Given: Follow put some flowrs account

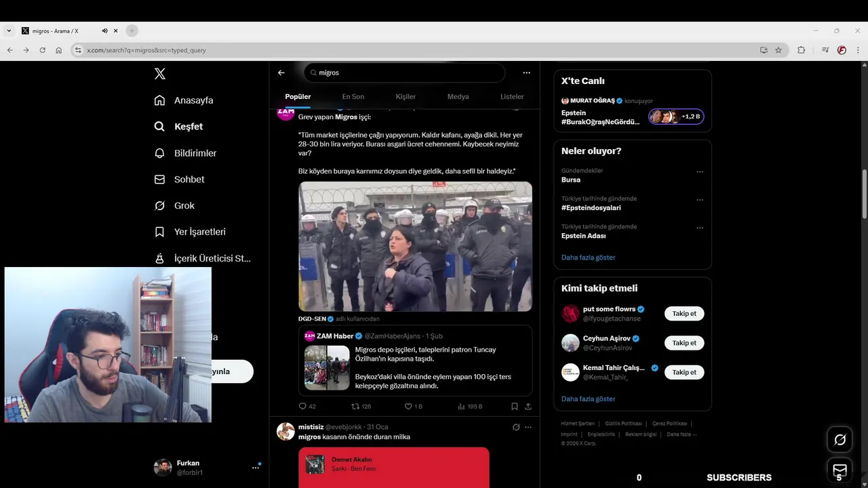Looking at the screenshot, I should tap(684, 314).
